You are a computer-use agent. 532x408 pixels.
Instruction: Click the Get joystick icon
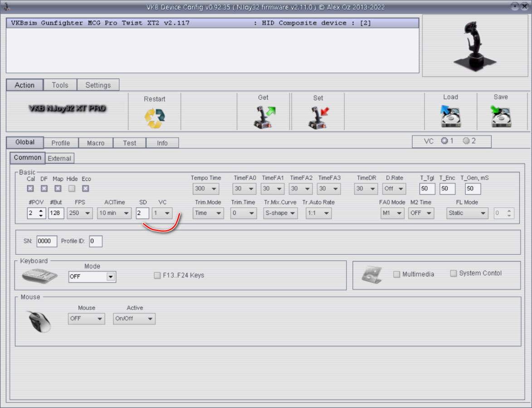pos(264,117)
